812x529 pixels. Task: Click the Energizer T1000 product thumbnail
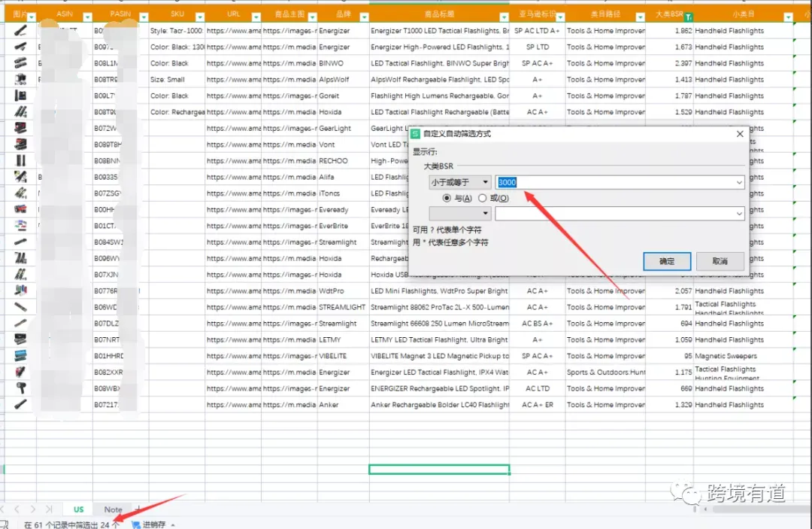20,31
